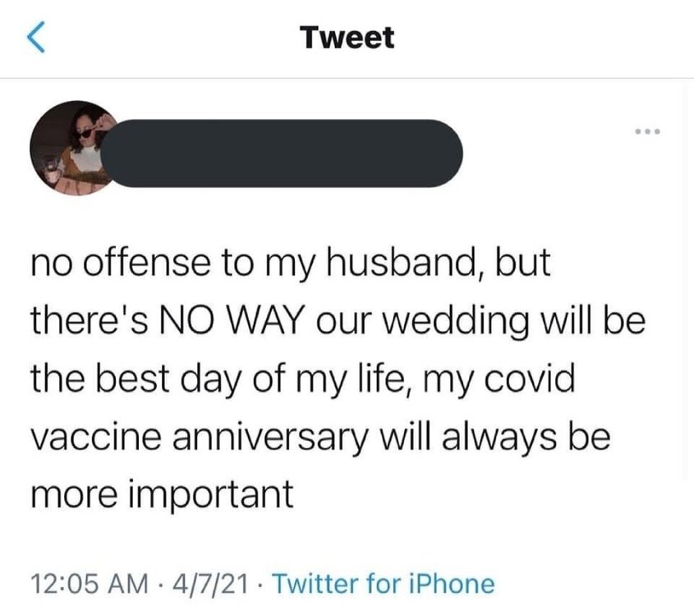Tap the blacked-out username bar
Viewport: 694px width, 616px height.
282,153
